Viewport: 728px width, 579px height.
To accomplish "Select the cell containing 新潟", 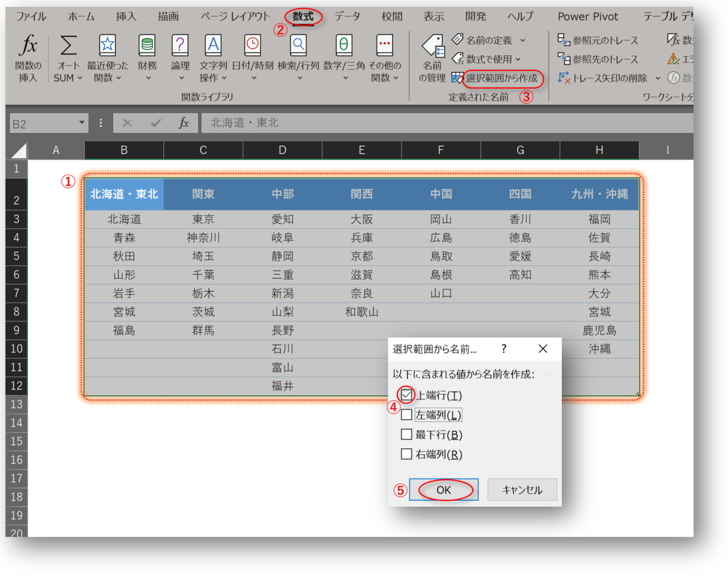I will pyautogui.click(x=282, y=293).
